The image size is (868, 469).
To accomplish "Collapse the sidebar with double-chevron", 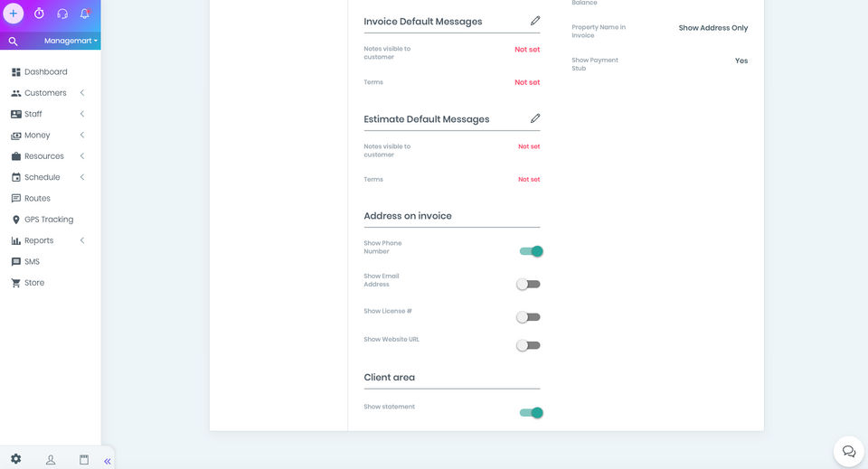I will pos(107,461).
